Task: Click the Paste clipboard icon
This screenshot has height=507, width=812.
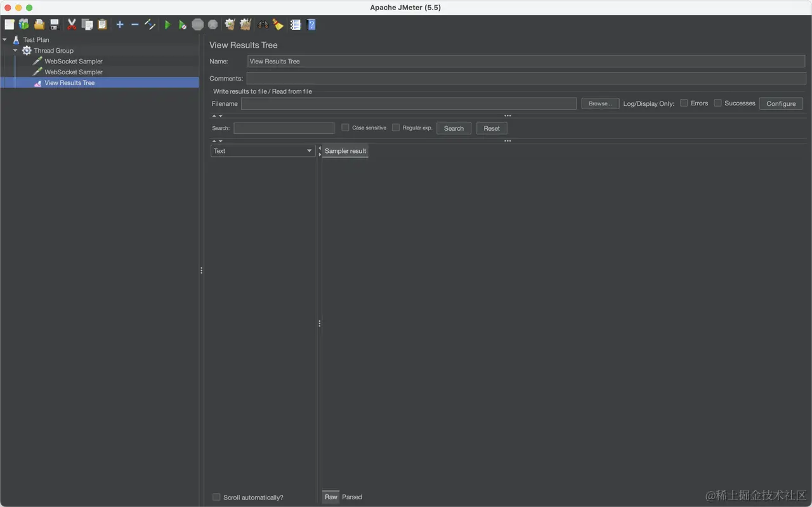Action: pyautogui.click(x=102, y=25)
